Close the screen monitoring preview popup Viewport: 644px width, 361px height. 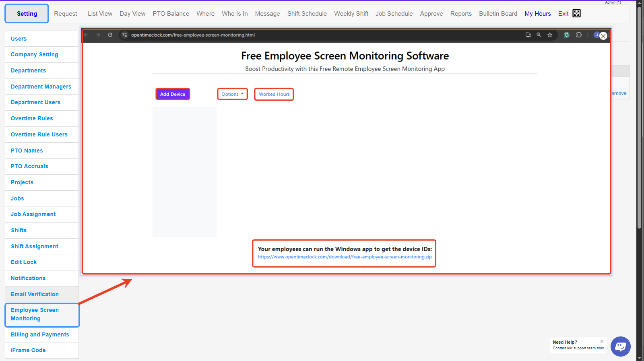[x=603, y=36]
